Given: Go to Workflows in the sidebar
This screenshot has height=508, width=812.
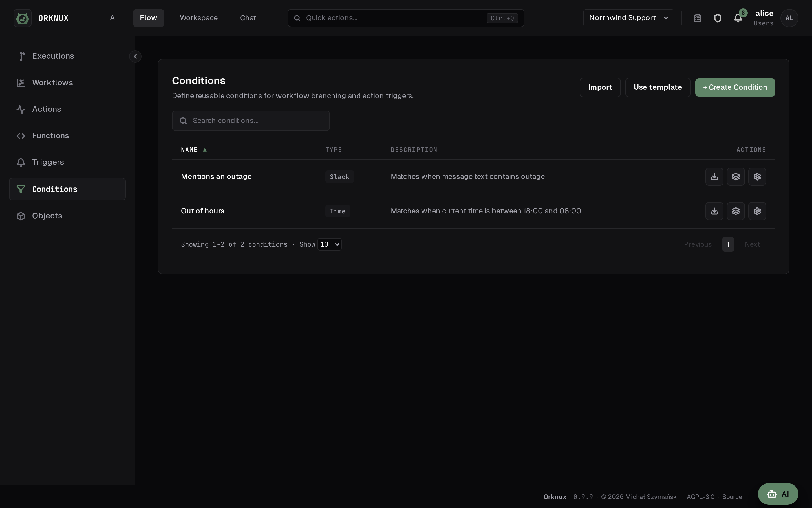Looking at the screenshot, I should (67, 83).
